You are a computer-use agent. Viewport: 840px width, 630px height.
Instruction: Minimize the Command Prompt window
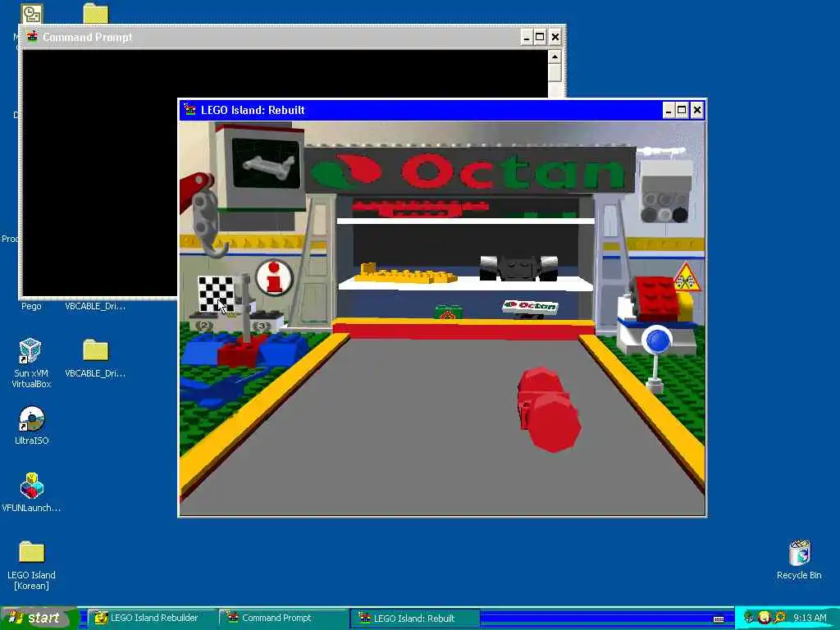pos(526,37)
